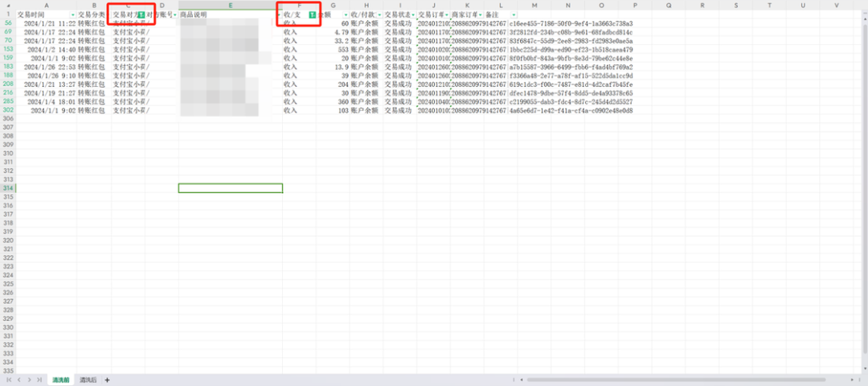Select cell with time 2024/1/21 11:22
Screen dimensions: 868x386
coord(47,24)
